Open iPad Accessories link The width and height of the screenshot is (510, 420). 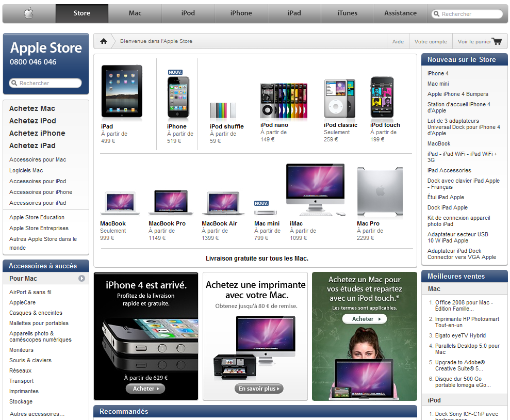[449, 170]
